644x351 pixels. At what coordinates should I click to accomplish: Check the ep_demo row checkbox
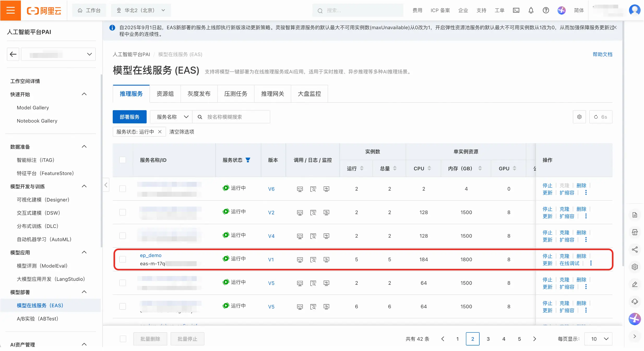point(123,259)
